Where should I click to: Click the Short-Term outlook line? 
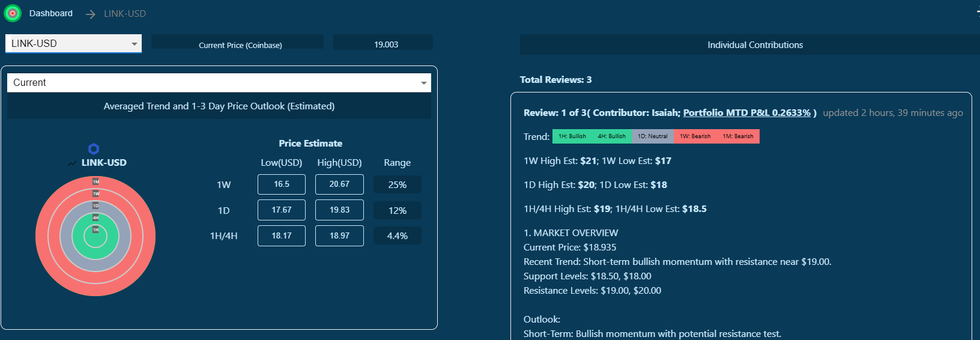coord(653,334)
